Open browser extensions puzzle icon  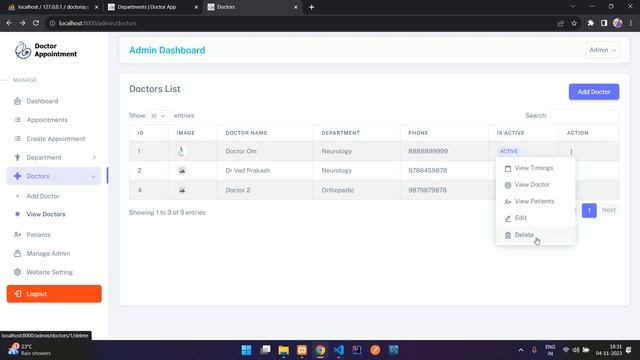click(x=590, y=23)
